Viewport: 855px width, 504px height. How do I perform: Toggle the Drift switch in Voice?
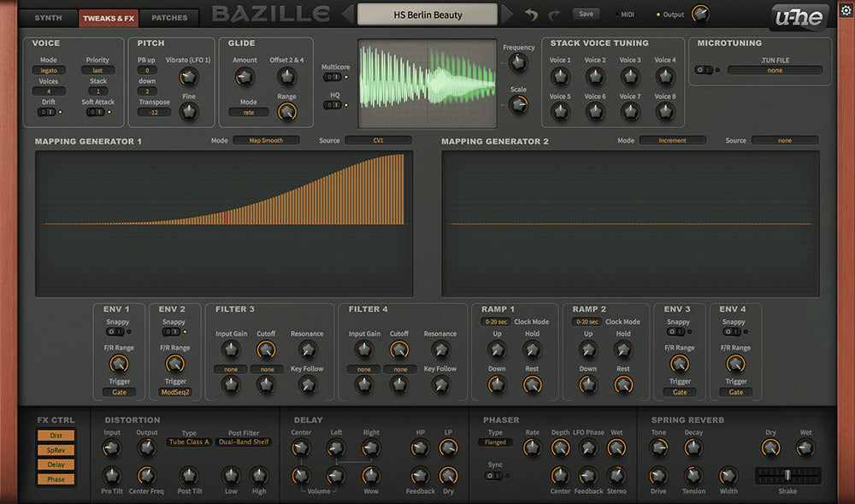[47, 112]
